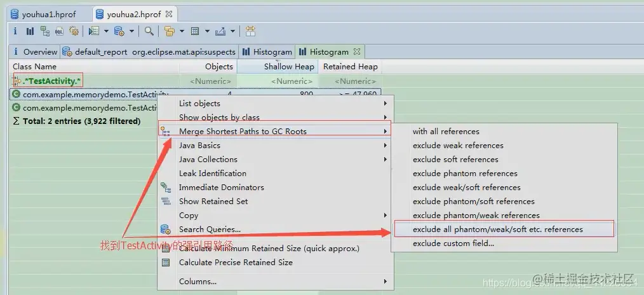
Task: Open the Leak Identification menu entry
Action: [276, 174]
